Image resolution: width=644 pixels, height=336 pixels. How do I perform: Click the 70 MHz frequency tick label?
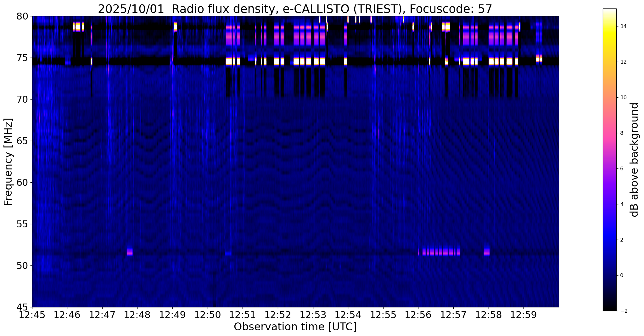[x=22, y=100]
